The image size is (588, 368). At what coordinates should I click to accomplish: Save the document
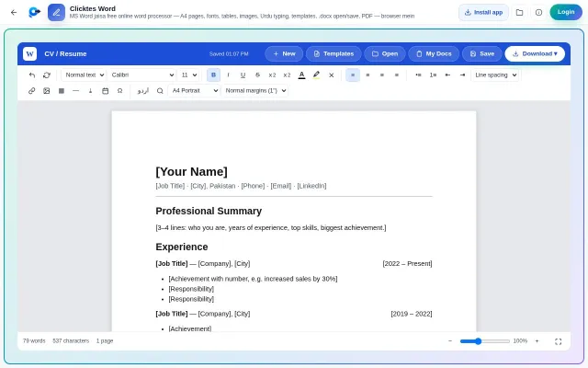(x=482, y=53)
